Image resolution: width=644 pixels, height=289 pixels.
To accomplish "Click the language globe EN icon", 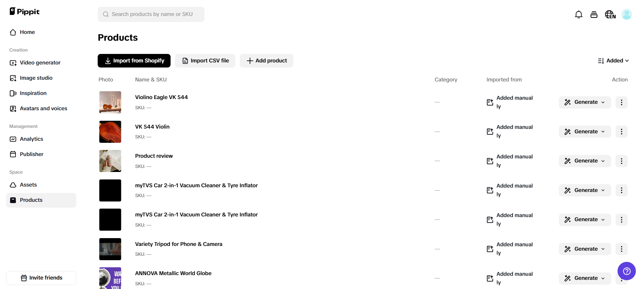I will 610,15.
